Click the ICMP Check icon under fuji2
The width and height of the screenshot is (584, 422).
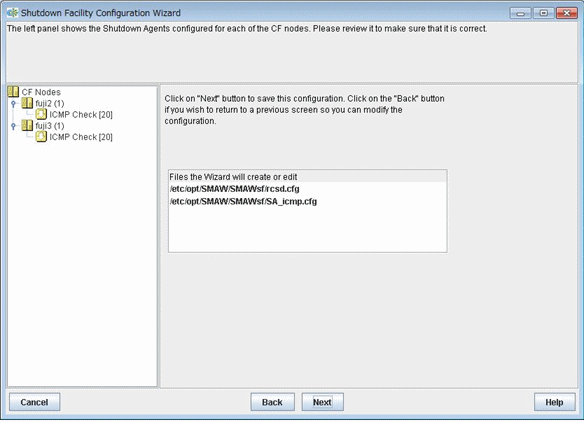41,114
